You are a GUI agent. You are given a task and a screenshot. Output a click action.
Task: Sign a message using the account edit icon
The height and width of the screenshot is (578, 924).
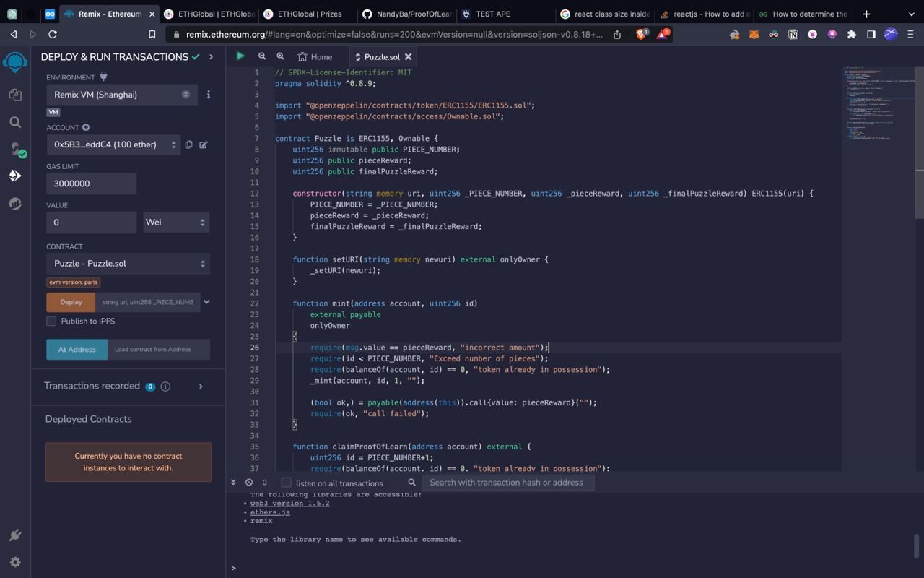[204, 144]
